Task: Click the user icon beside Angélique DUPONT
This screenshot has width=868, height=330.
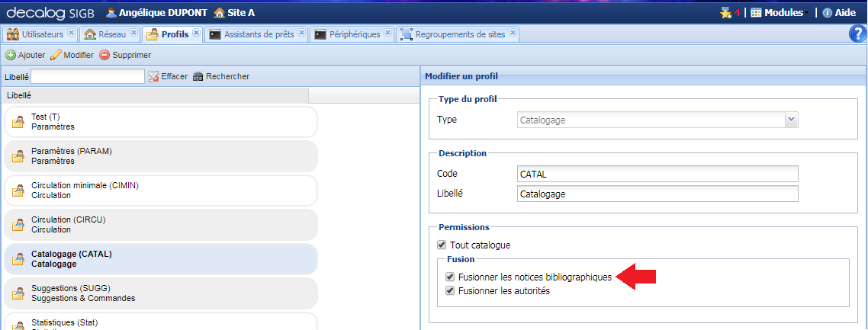Action: click(111, 13)
